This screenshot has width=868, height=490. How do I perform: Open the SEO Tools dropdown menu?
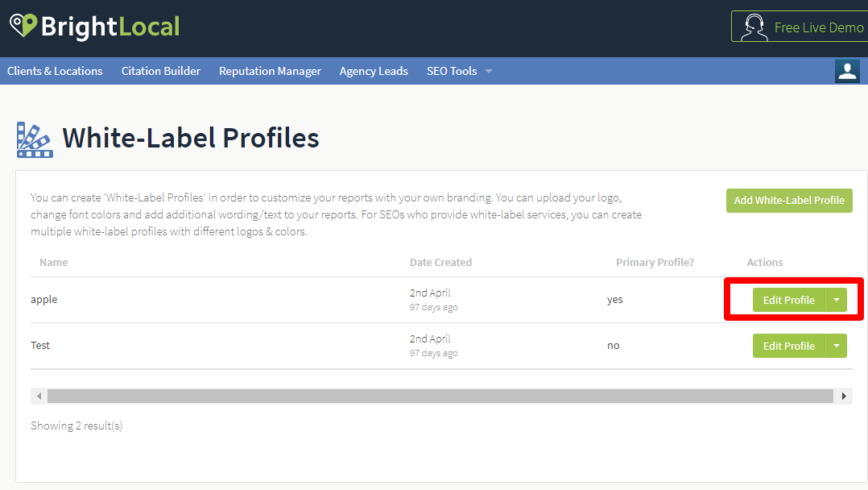pyautogui.click(x=459, y=71)
